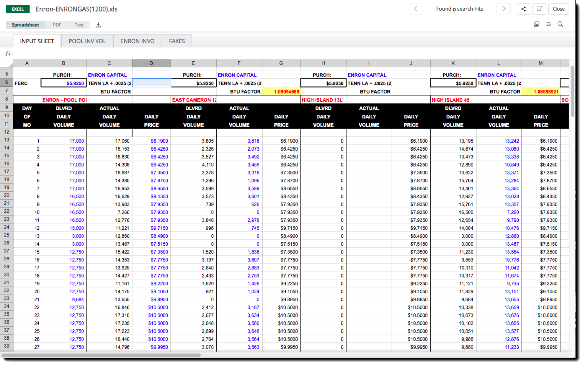Go to next search hit arrow
The image size is (588, 370).
504,9
